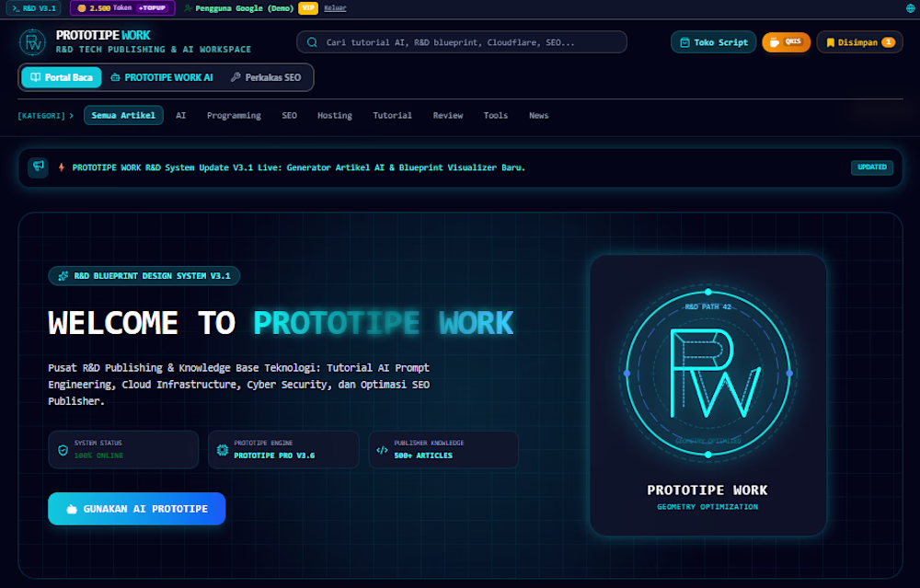The height and width of the screenshot is (588, 920).
Task: Click the lightning bolt icon in announcement bar
Action: pyautogui.click(x=61, y=167)
